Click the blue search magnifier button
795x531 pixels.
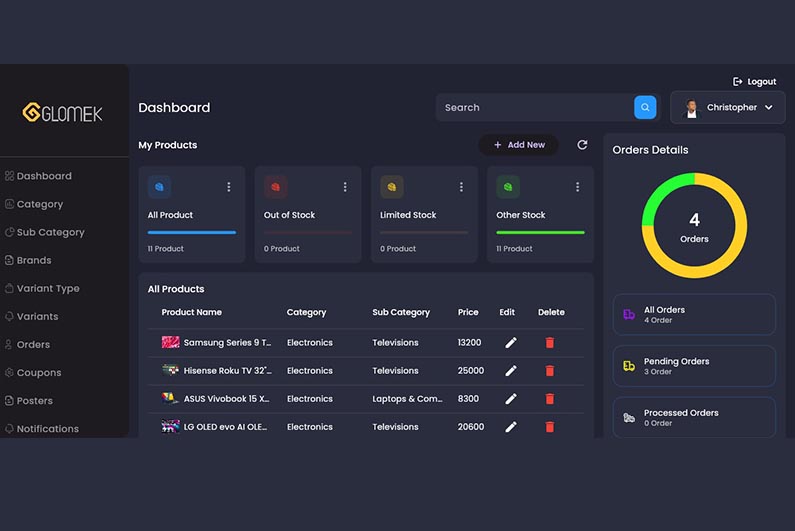[x=645, y=108]
